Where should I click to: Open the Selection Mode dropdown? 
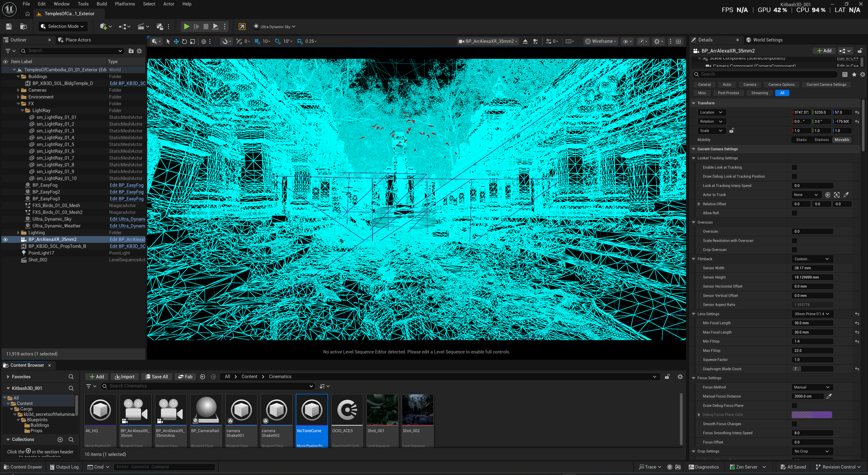62,26
